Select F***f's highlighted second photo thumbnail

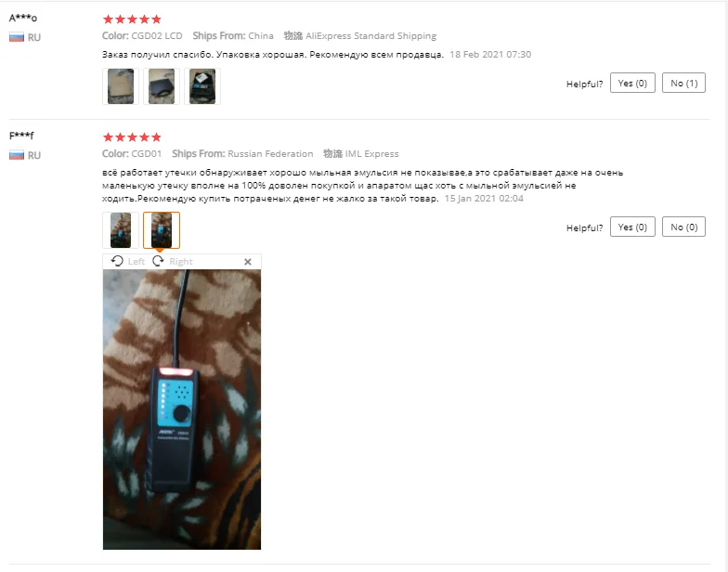(x=162, y=230)
